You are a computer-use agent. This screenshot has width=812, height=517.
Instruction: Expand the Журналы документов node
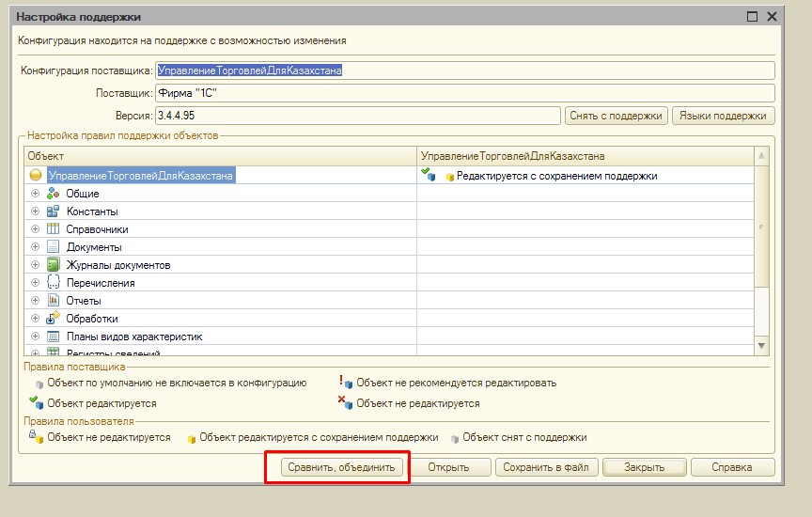coord(35,265)
